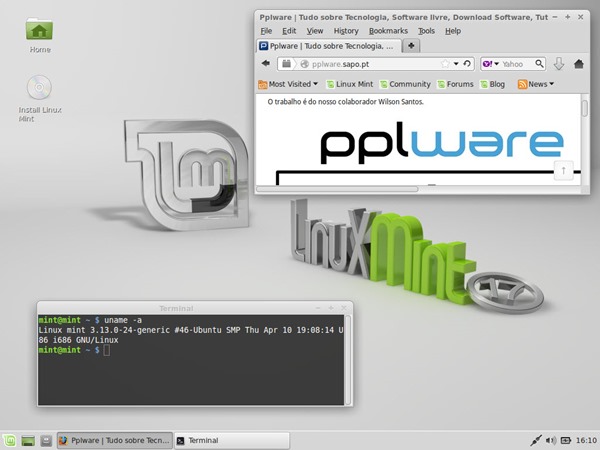The width and height of the screenshot is (600, 450).
Task: Click the site identity globe icon
Action: click(x=305, y=64)
